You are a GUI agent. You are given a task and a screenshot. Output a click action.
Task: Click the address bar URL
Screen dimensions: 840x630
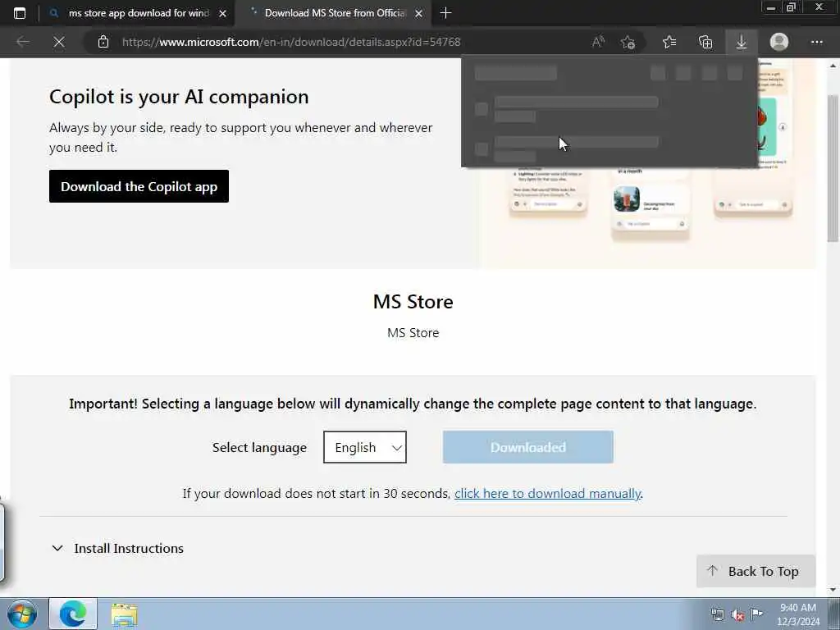point(291,42)
